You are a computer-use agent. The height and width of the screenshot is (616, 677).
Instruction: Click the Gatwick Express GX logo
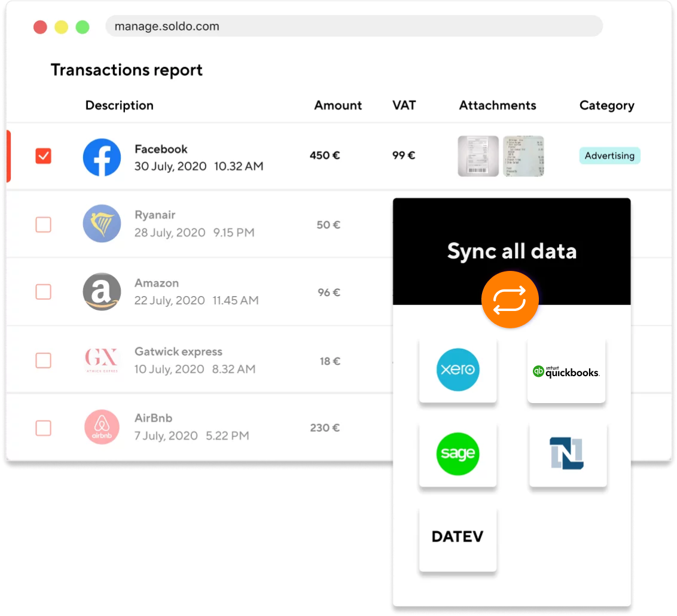coord(102,359)
